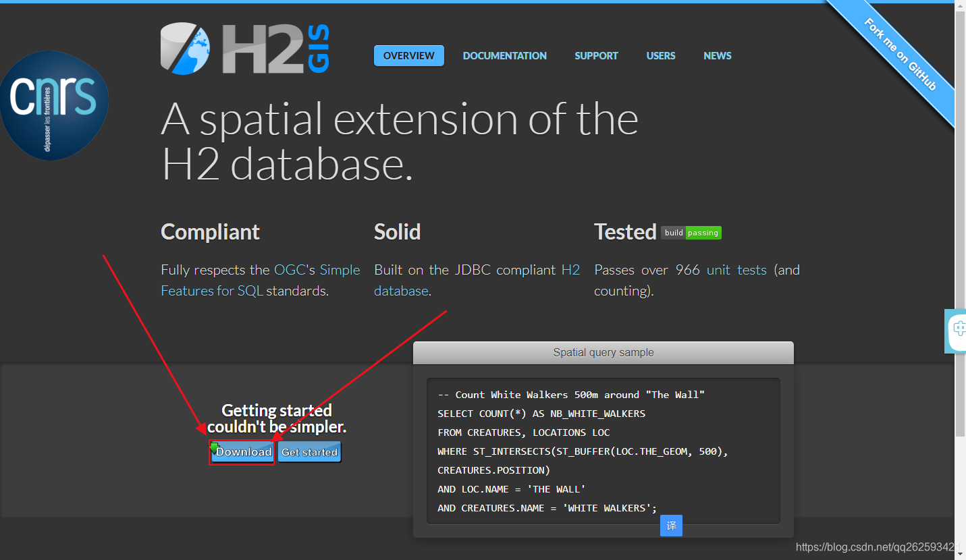Screen dimensions: 966x560
Task: Click the blue translate icon below code
Action: (671, 526)
